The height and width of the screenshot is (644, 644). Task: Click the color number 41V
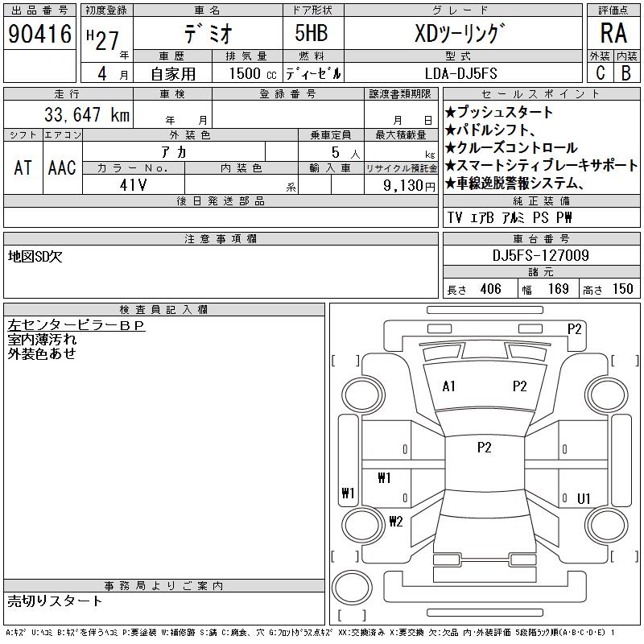pyautogui.click(x=133, y=185)
